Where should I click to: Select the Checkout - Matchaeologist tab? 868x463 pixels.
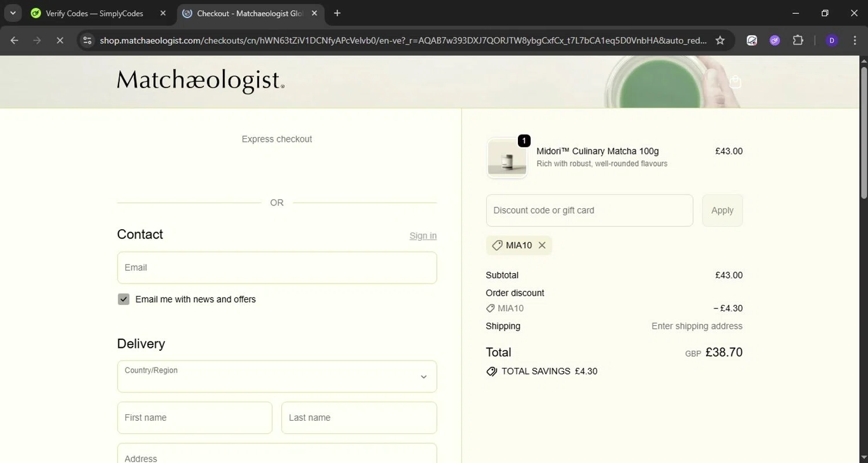click(x=250, y=13)
